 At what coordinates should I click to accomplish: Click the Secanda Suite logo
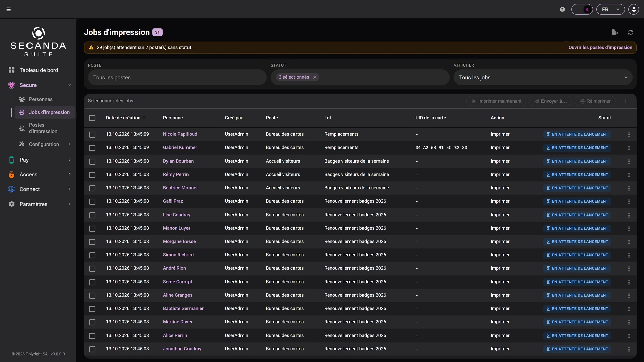click(x=38, y=42)
